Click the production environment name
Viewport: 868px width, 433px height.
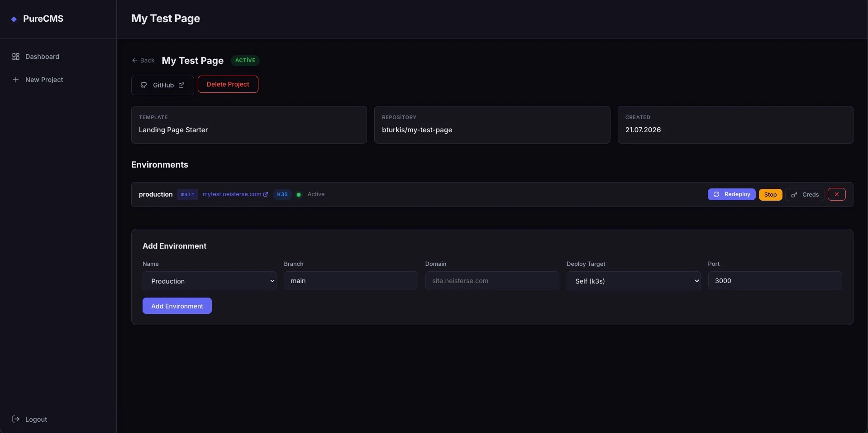[x=156, y=194]
